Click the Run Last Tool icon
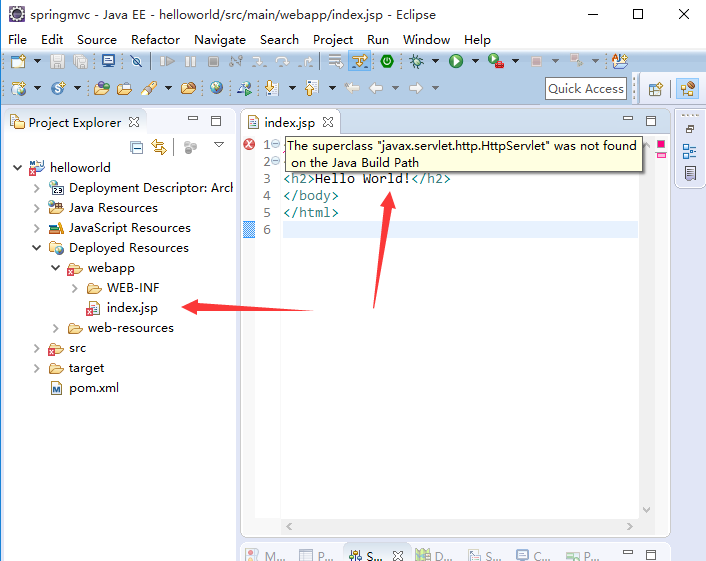The height and width of the screenshot is (561, 706). [x=496, y=61]
